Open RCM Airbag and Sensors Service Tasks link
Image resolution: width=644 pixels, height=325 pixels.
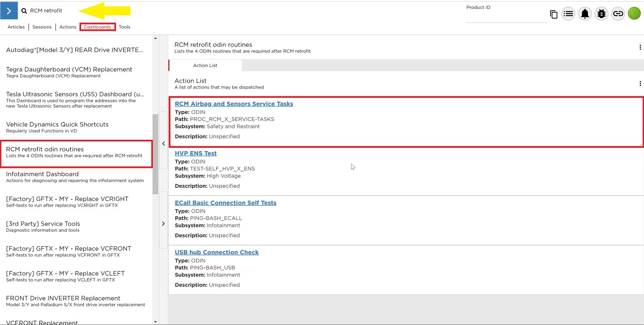pyautogui.click(x=234, y=104)
